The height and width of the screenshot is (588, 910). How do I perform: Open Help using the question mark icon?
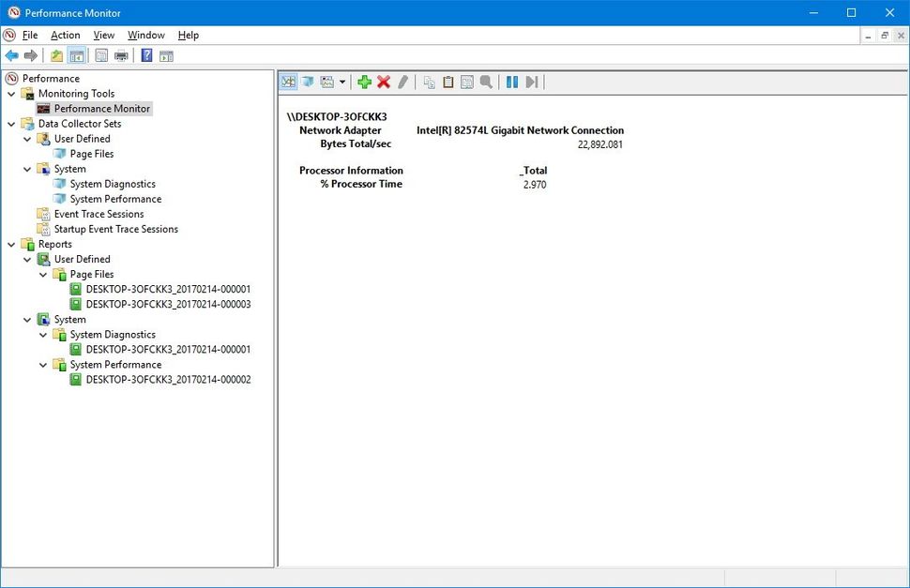click(146, 55)
